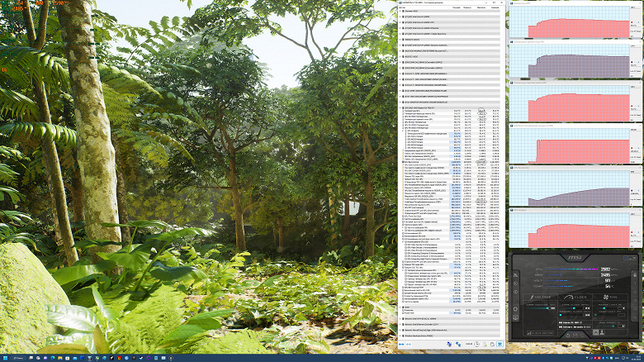
Task: Select the GPU AMD Radeon RX 7800 XT row
Action: [450, 107]
